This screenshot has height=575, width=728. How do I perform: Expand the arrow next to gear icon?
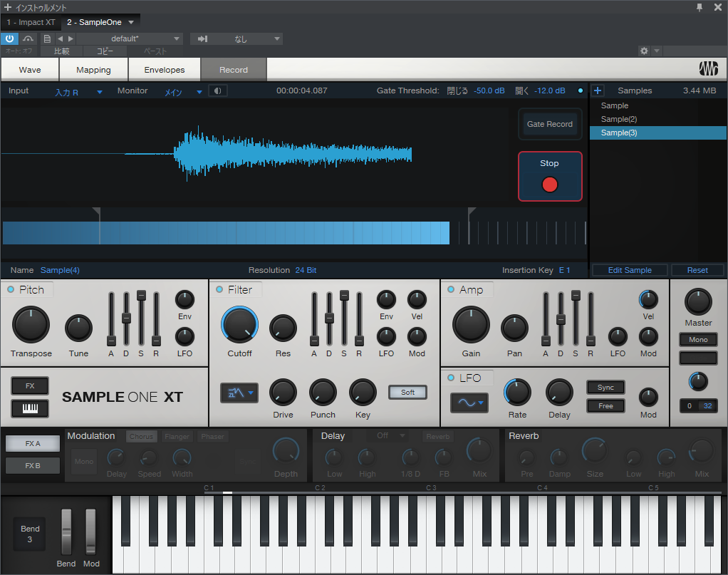coord(657,51)
